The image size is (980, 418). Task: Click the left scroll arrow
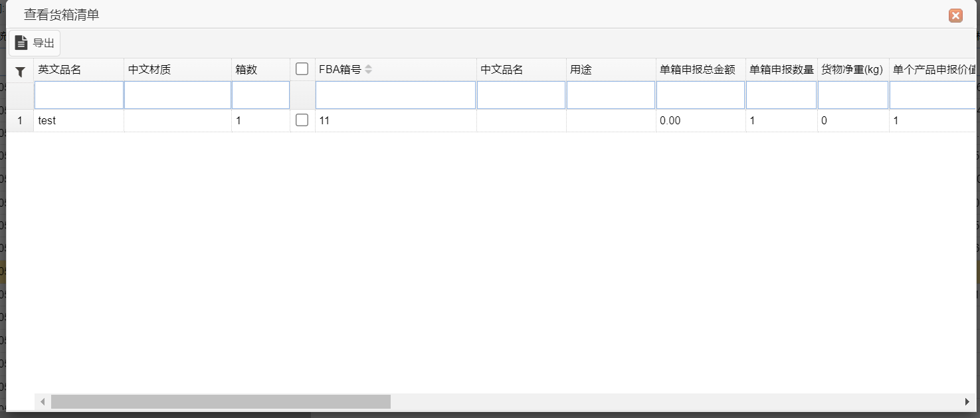(43, 402)
